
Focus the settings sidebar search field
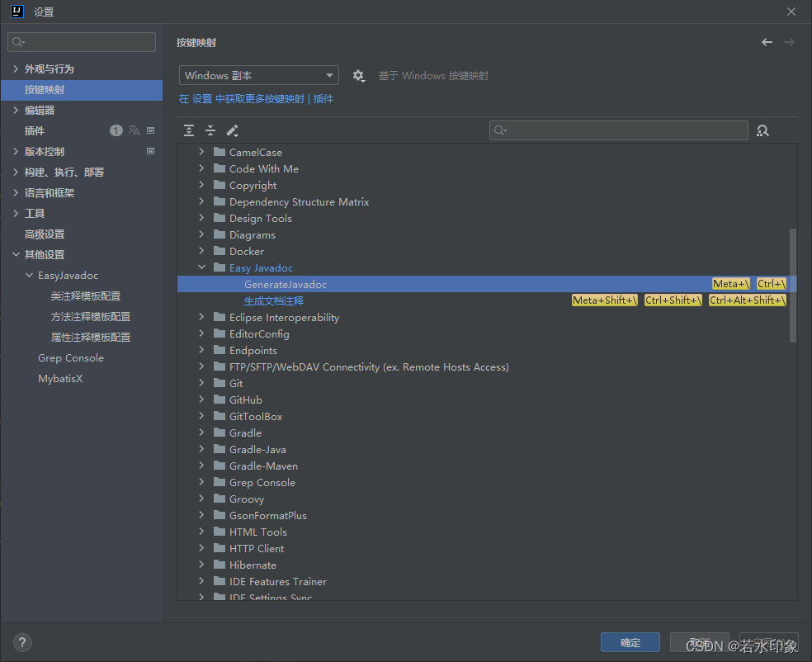[82, 42]
